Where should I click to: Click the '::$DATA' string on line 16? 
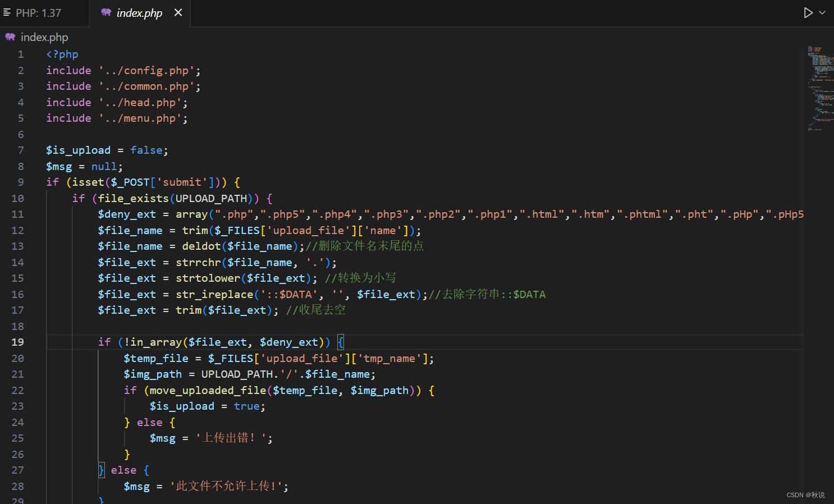[289, 295]
